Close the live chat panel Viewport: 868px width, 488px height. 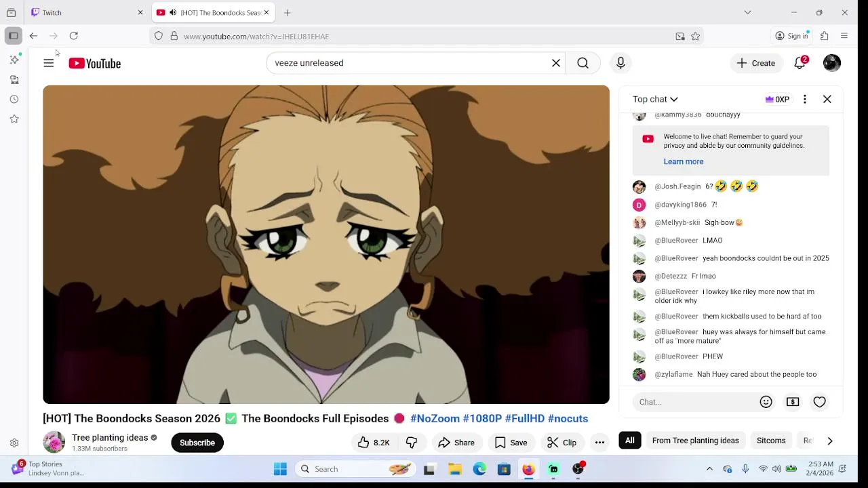pyautogui.click(x=827, y=99)
